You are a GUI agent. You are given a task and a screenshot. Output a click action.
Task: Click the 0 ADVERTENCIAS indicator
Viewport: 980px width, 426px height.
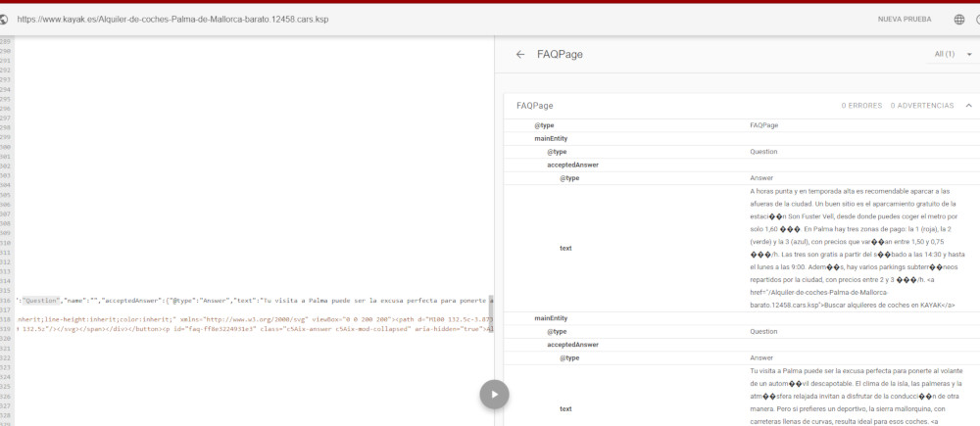pyautogui.click(x=922, y=105)
